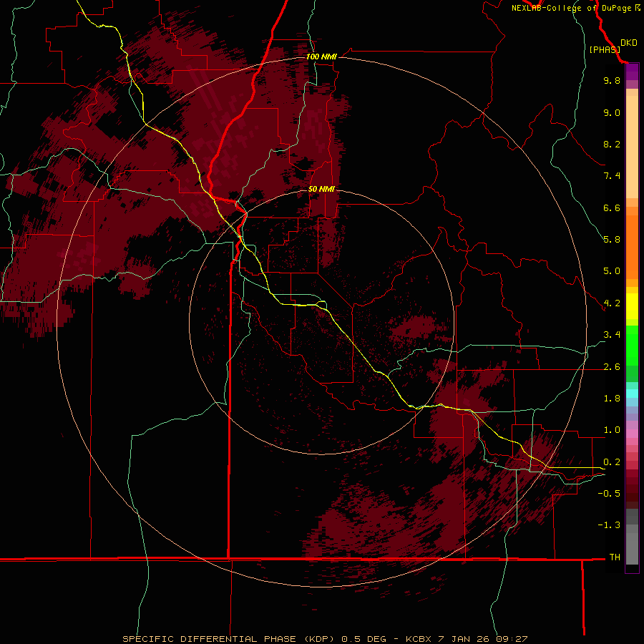Click the 5.8 scale value
This screenshot has width=644, height=644.
[x=612, y=240]
